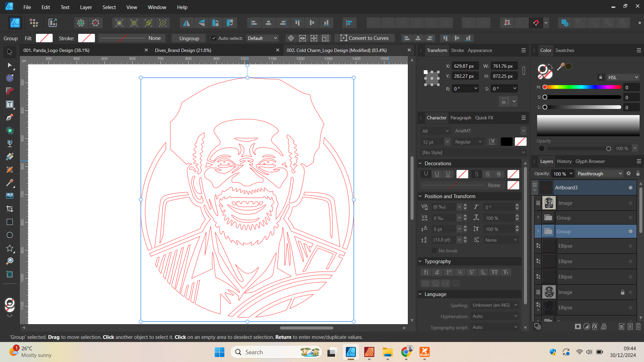Click the boolean Add operation icon
This screenshot has height=362, width=644.
coord(565,23)
